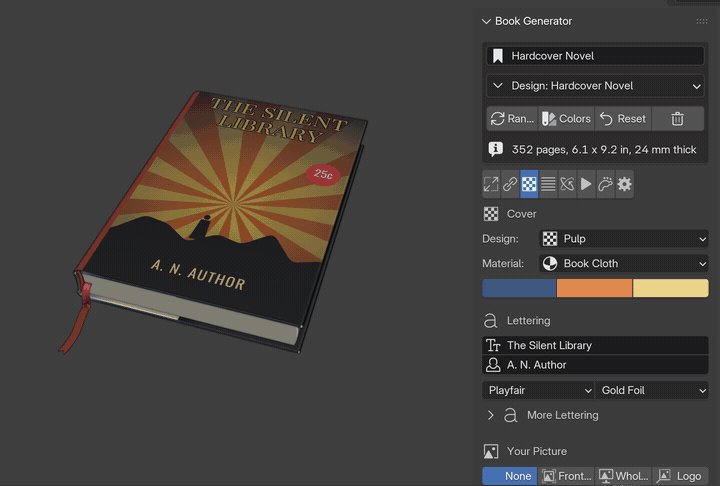Select the None picture option

click(510, 476)
